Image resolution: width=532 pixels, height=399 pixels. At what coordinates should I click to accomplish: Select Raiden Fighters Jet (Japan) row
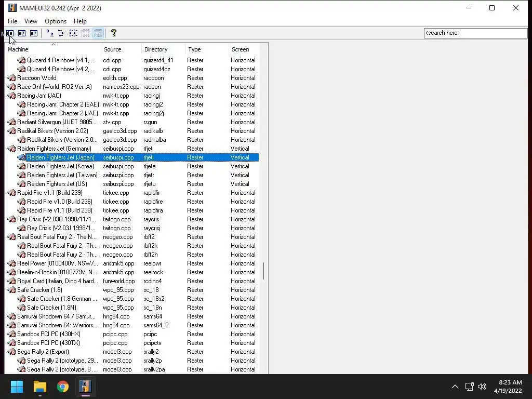click(x=132, y=157)
